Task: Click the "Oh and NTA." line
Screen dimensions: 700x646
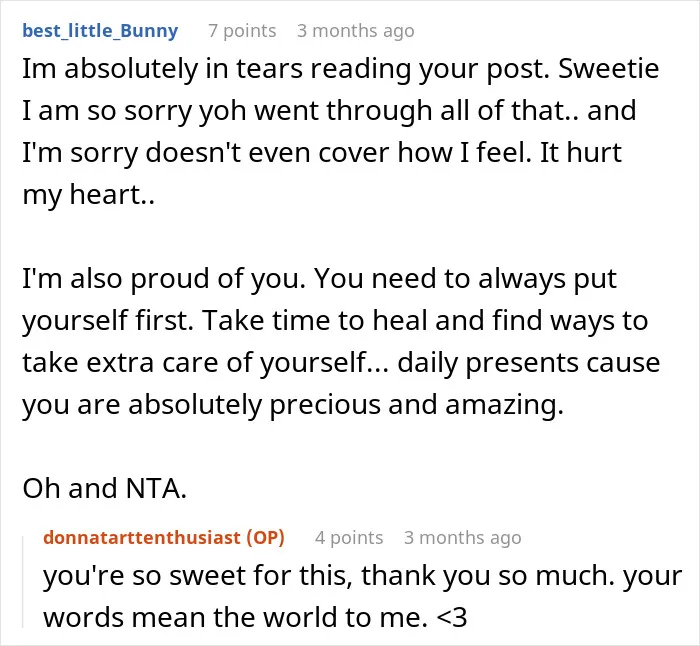Action: 104,488
